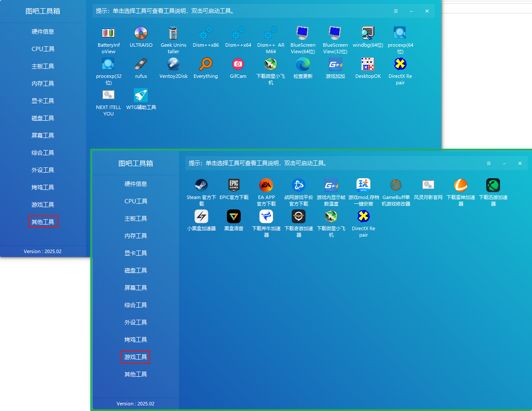Open 磁盘工具 in the front window sidebar
This screenshot has height=411, width=532.
(x=136, y=270)
